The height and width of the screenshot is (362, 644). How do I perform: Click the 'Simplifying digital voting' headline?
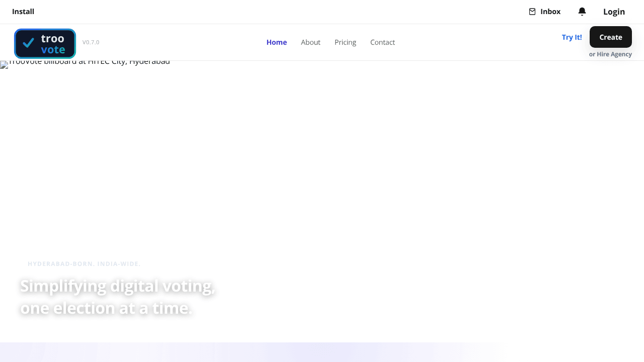118,297
